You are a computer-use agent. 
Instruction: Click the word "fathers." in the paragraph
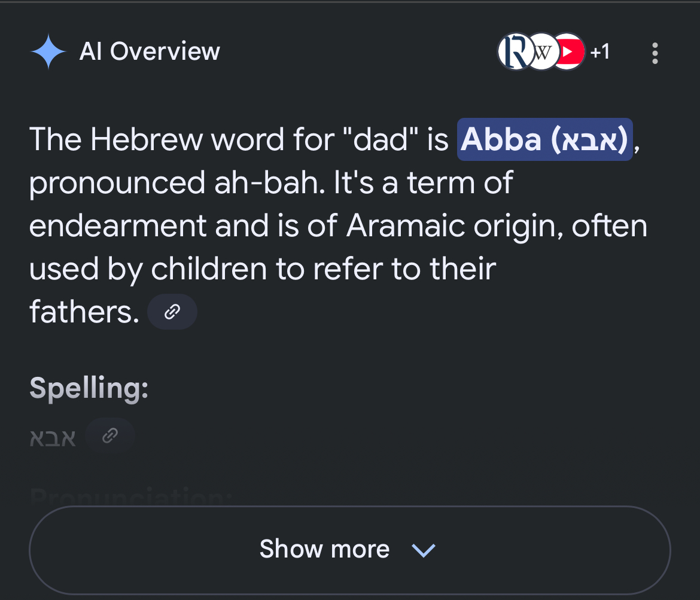coord(84,312)
